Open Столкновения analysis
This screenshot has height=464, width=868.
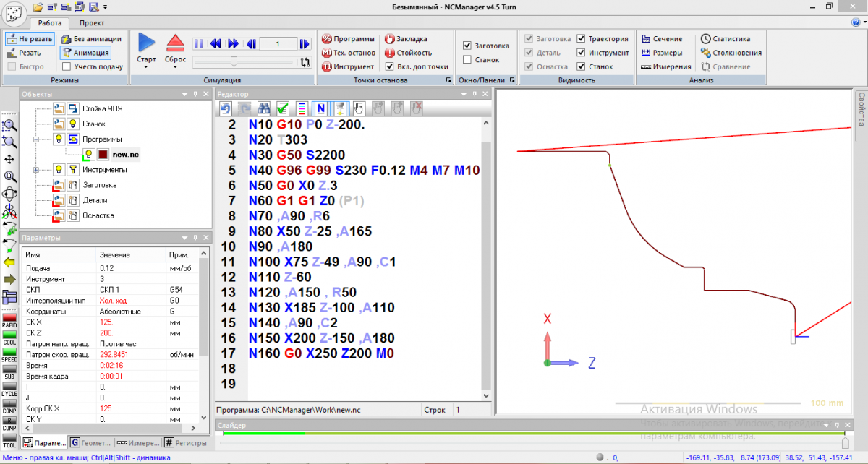(x=731, y=53)
